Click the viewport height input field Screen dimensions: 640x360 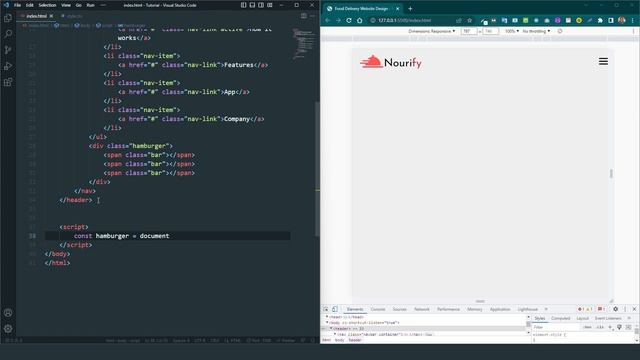coord(490,31)
